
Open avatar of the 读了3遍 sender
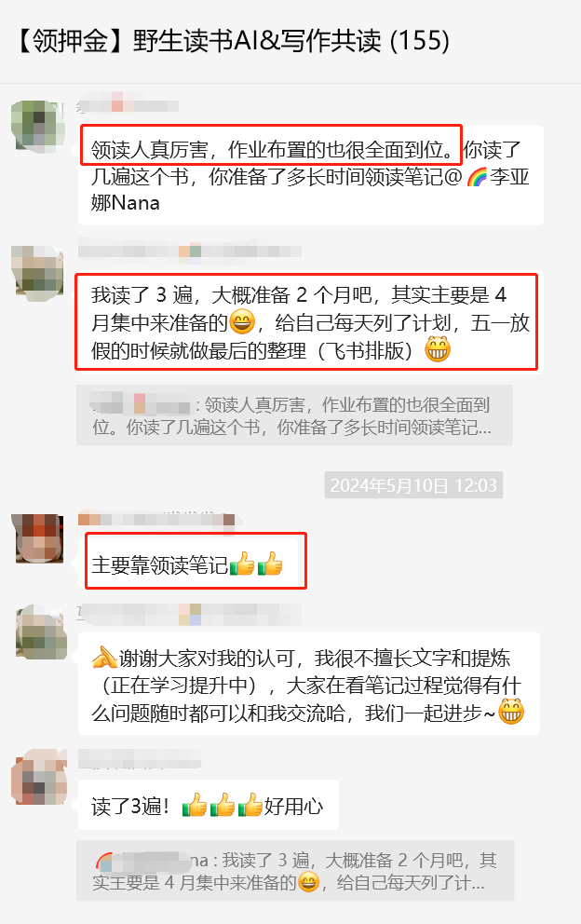coord(39,777)
